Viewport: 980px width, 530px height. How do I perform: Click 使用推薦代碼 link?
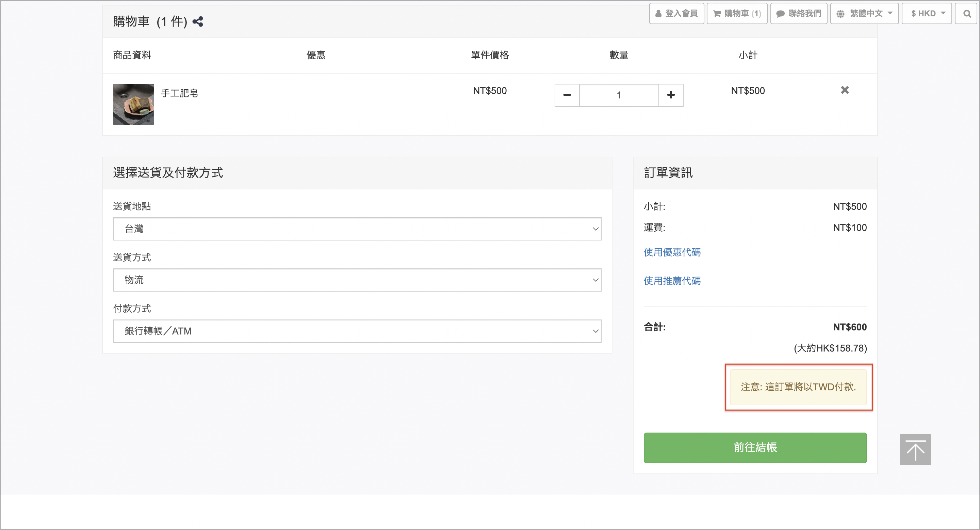(672, 281)
